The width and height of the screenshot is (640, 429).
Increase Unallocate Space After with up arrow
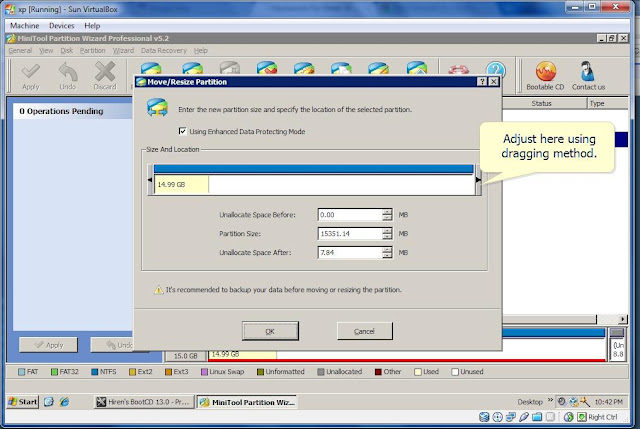pos(387,249)
